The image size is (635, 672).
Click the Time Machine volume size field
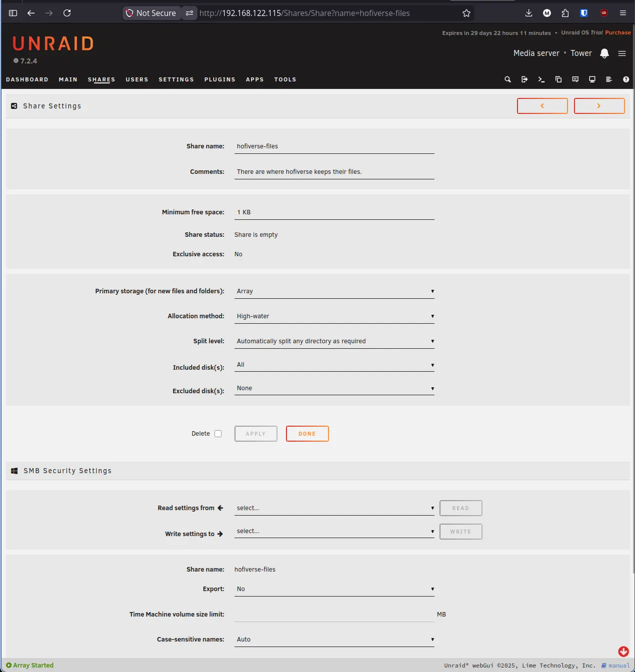point(334,615)
